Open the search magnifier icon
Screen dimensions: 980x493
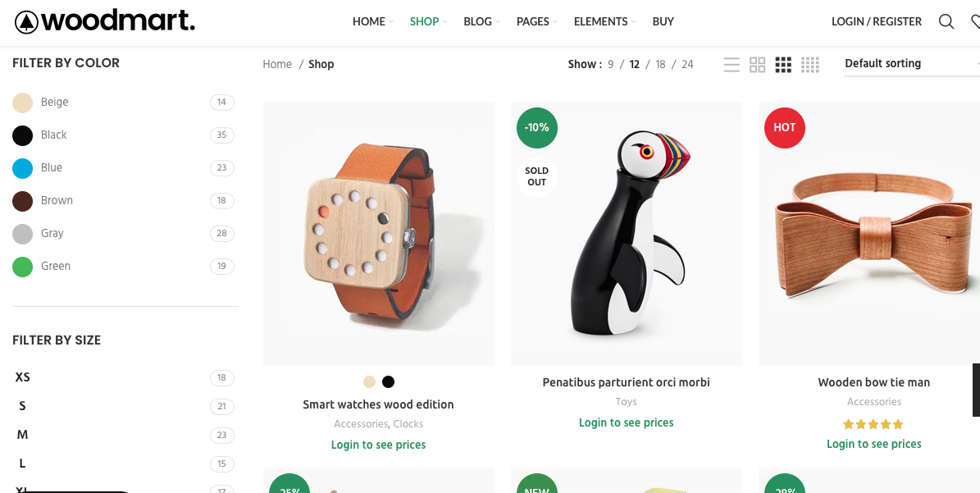pyautogui.click(x=946, y=22)
